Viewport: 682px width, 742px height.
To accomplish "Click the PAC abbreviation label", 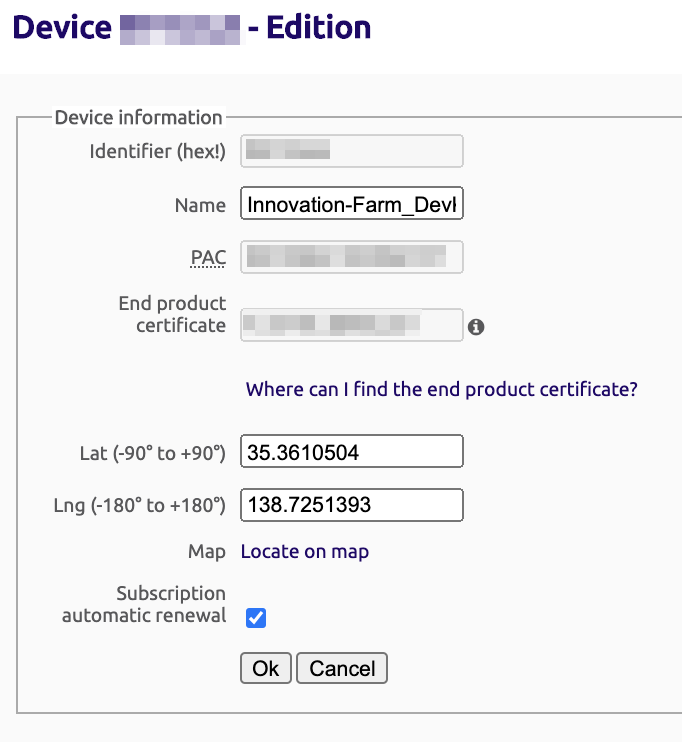I will coord(208,258).
